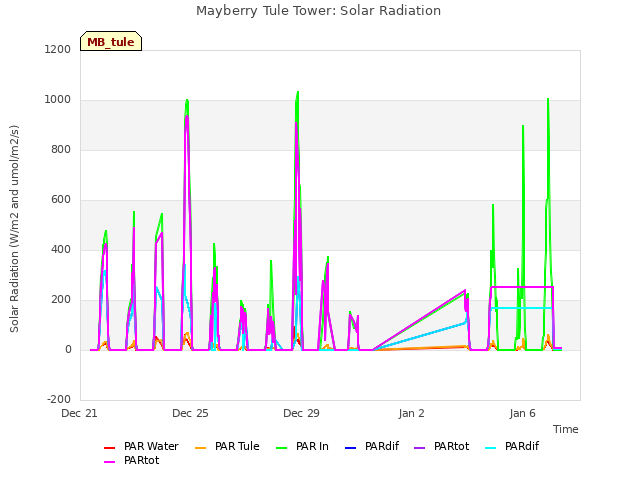Click the 1200 y-axis tick label
Image resolution: width=640 pixels, height=480 pixels.
tap(58, 49)
